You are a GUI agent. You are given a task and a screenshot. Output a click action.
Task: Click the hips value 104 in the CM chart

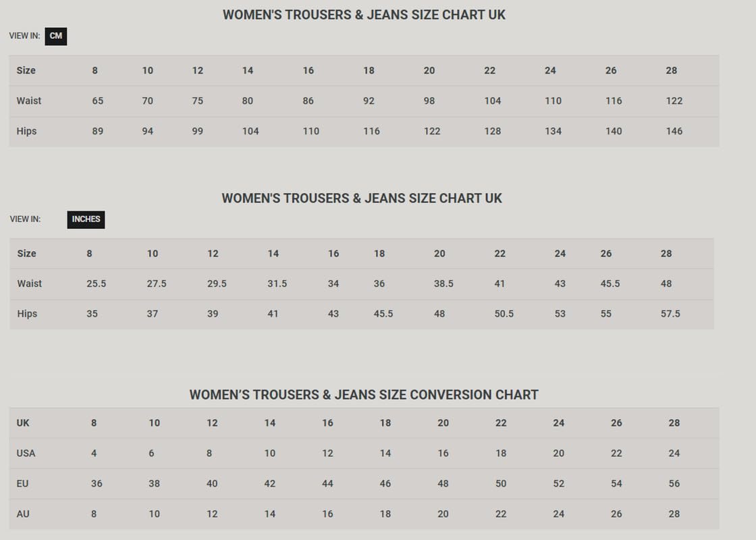[250, 131]
